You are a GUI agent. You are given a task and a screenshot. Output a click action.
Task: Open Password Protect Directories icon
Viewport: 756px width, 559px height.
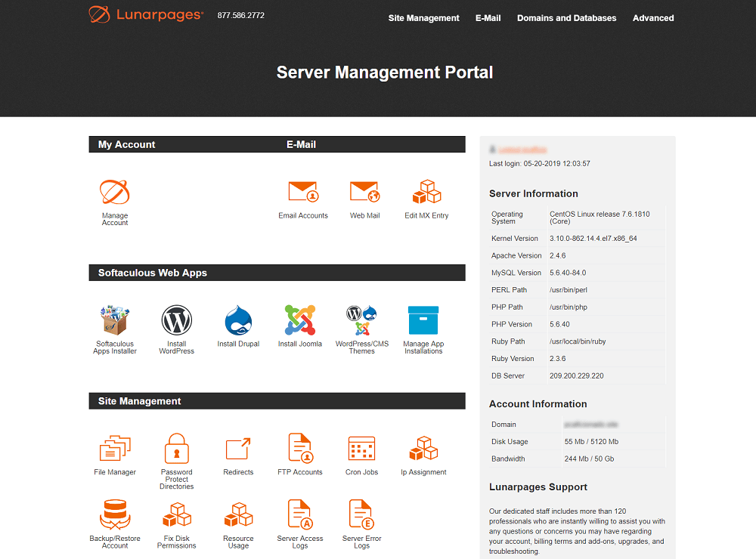coord(176,448)
